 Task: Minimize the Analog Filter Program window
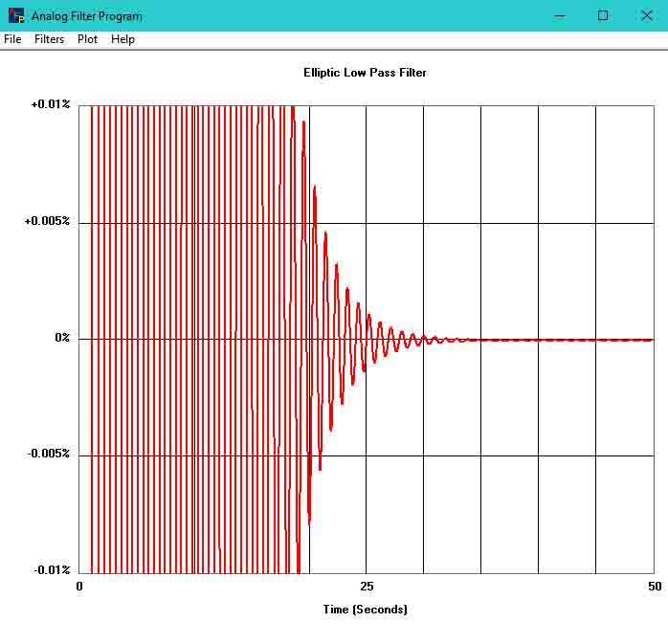click(560, 15)
